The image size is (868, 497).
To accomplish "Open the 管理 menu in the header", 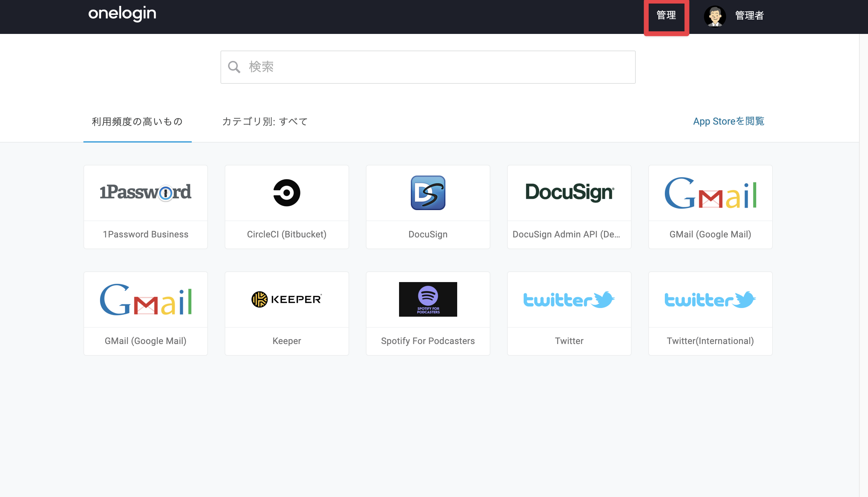I will (666, 15).
